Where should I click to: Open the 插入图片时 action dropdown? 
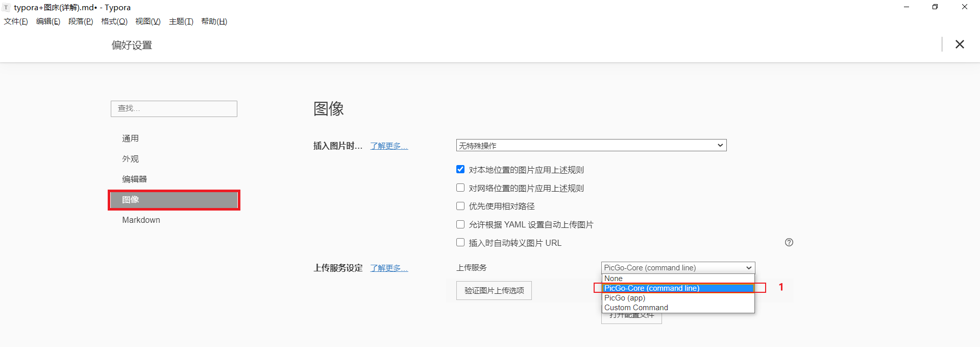591,145
